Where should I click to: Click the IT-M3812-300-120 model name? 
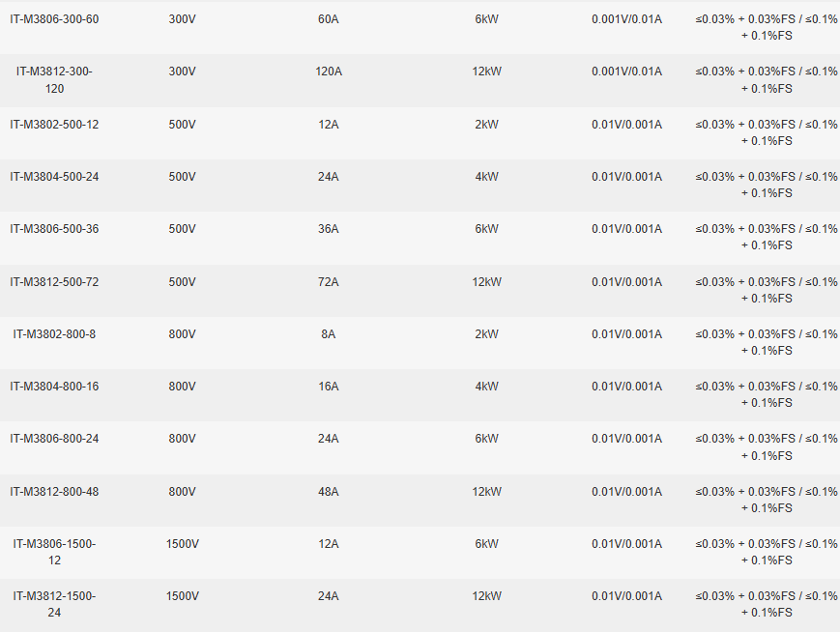pos(54,80)
